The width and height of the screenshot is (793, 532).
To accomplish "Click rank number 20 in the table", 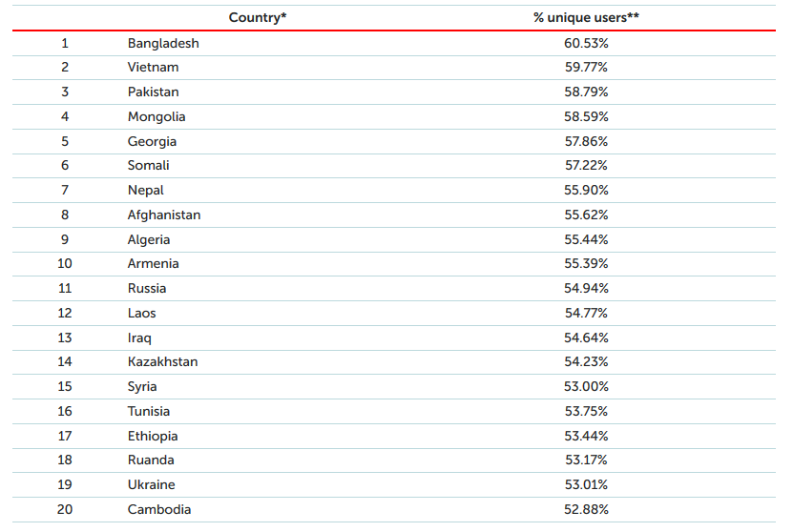I will point(65,509).
